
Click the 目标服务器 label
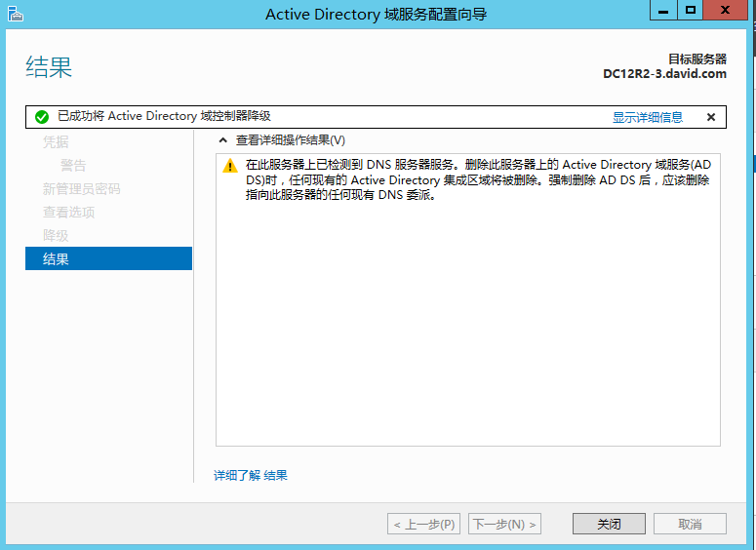pyautogui.click(x=697, y=59)
